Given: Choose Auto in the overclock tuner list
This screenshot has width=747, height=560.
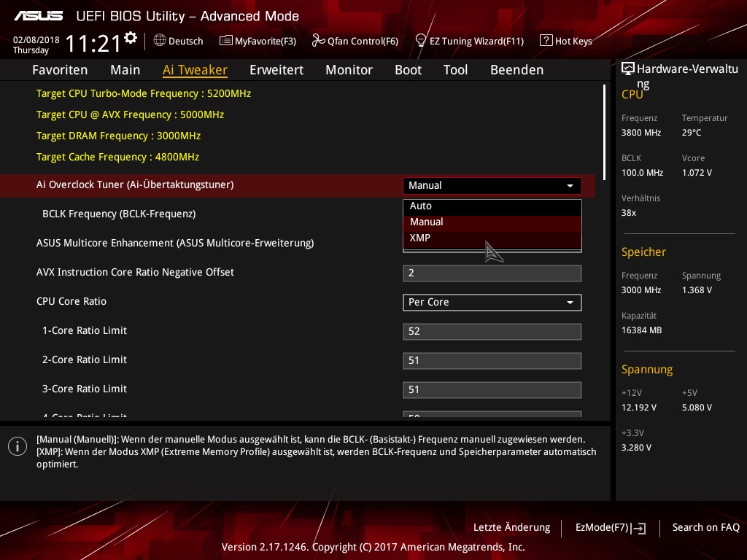Looking at the screenshot, I should (492, 206).
